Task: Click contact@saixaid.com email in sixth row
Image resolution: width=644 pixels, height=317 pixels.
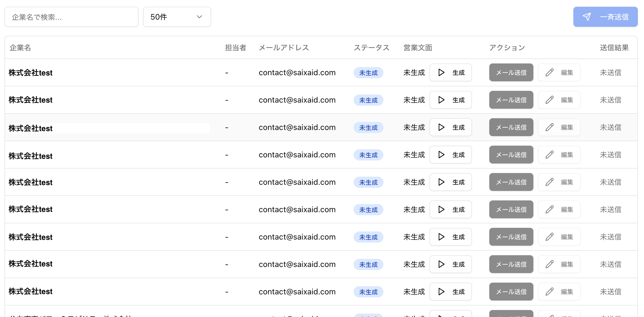Action: pyautogui.click(x=297, y=209)
